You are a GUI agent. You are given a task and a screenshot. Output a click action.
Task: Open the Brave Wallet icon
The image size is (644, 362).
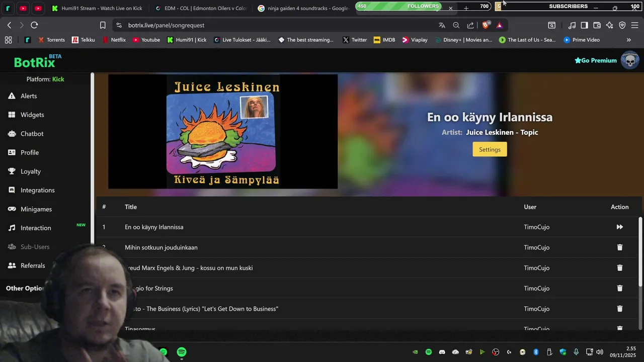tap(597, 25)
